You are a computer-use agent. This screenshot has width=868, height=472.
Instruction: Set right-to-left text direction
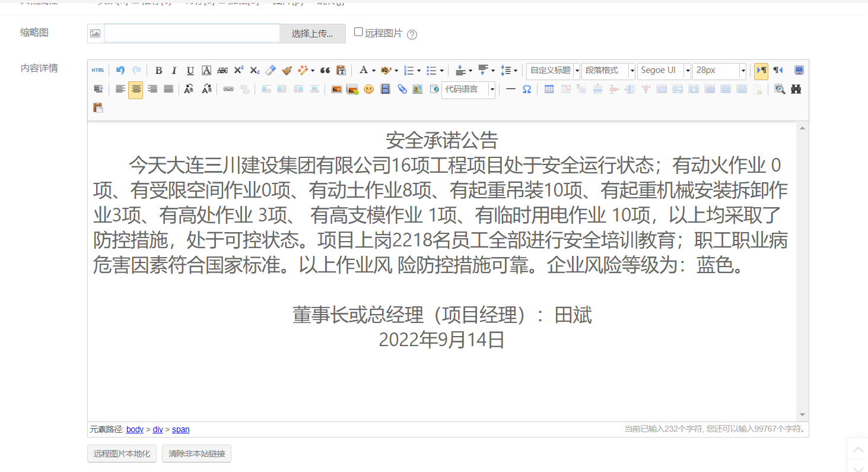point(778,71)
